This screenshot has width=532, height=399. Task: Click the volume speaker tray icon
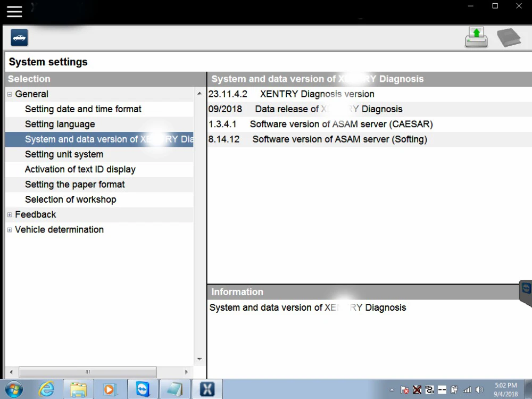coord(479,390)
